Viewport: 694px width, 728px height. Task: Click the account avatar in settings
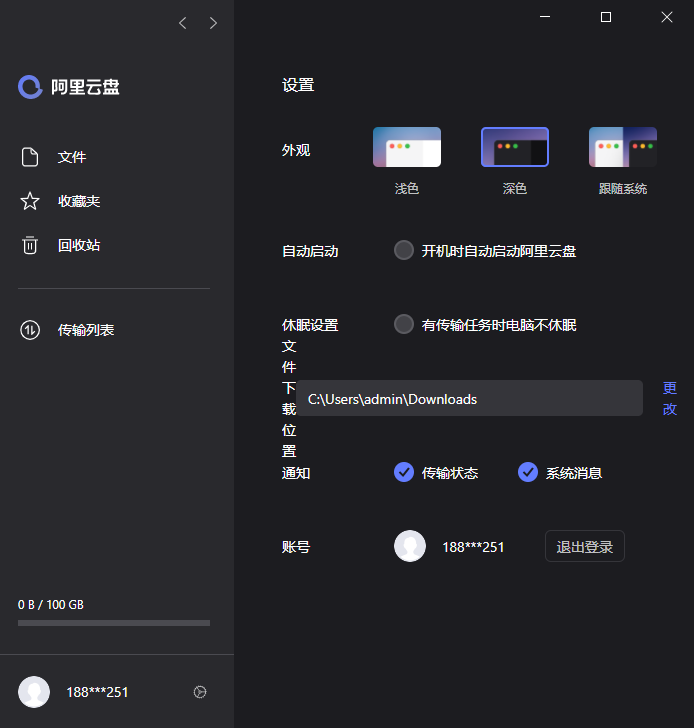pyautogui.click(x=410, y=546)
